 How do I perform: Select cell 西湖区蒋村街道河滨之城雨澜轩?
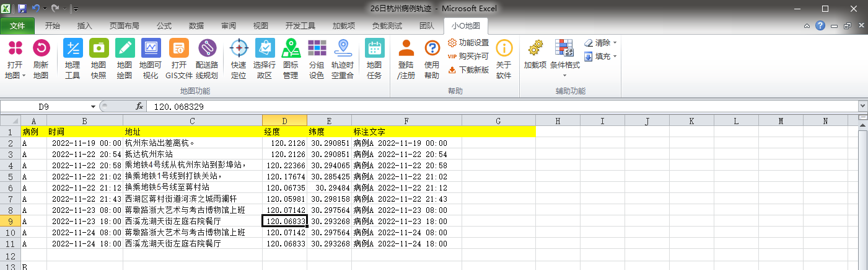[193, 199]
